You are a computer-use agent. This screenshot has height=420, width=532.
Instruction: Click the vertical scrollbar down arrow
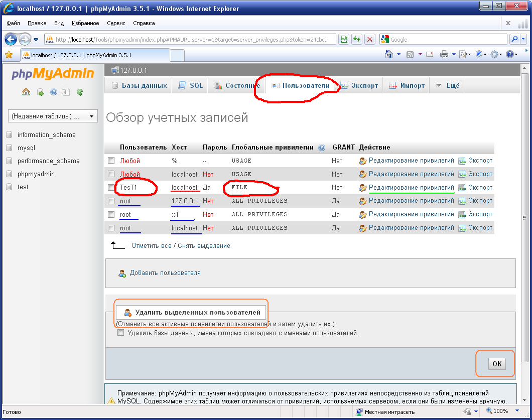click(524, 400)
